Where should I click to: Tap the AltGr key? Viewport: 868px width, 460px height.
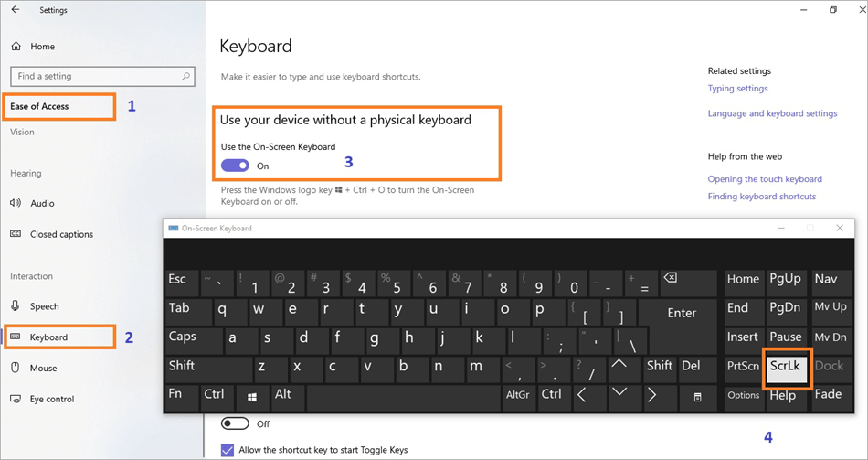pyautogui.click(x=520, y=397)
